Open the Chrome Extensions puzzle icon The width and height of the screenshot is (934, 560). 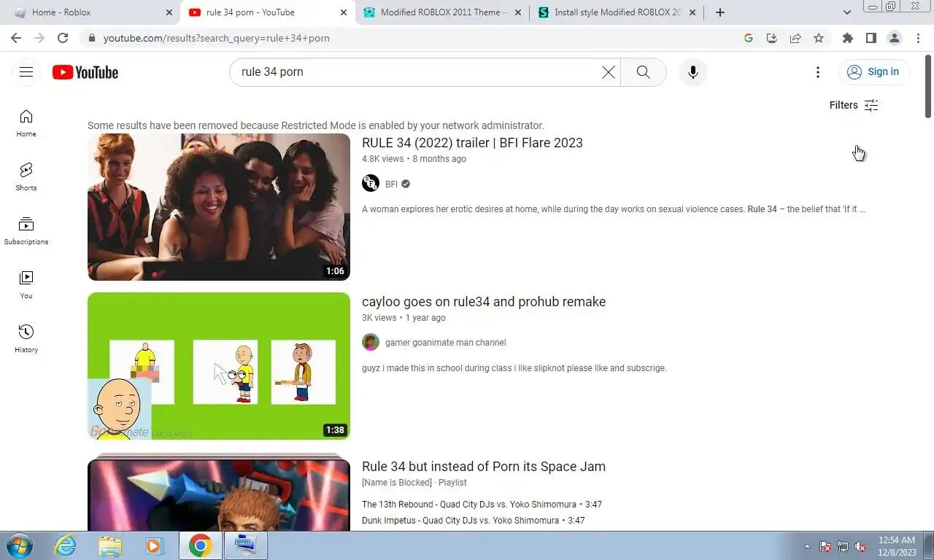847,38
